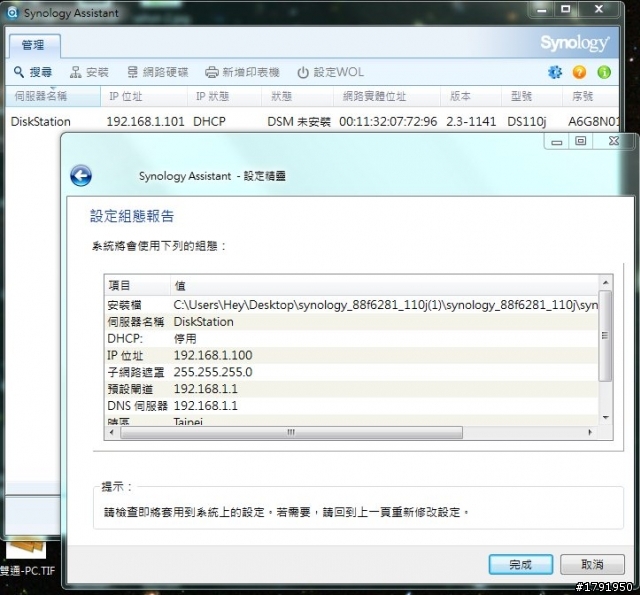Click the PC.TIF desktop file icon
The height and width of the screenshot is (595, 640).
click(26, 559)
